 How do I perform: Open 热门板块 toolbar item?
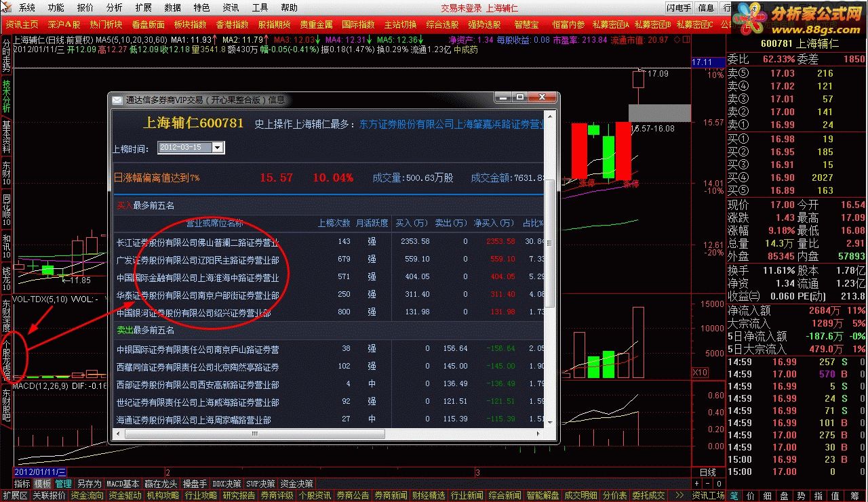point(106,24)
